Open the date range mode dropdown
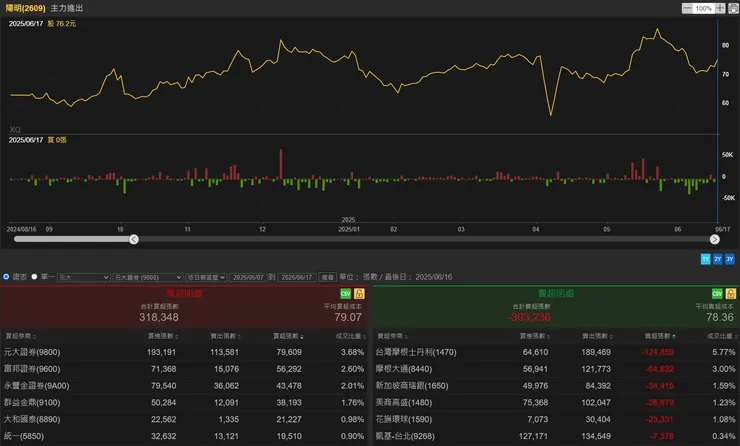Image resolution: width=740 pixels, height=446 pixels. pyautogui.click(x=206, y=278)
